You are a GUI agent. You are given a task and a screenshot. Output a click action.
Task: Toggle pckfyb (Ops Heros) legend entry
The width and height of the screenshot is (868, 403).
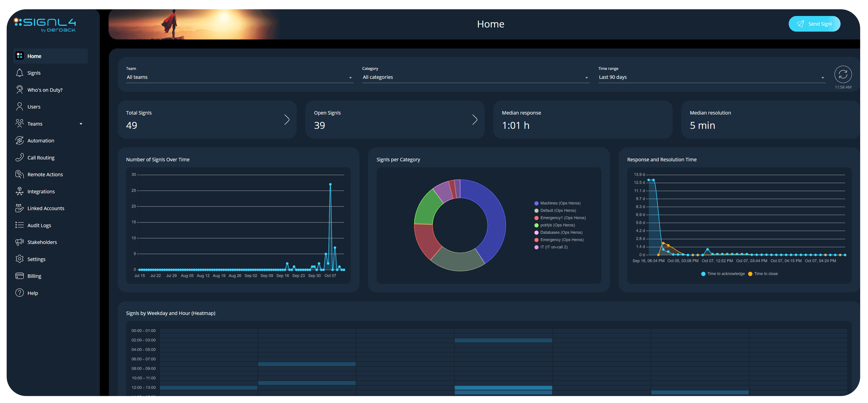[x=554, y=225]
